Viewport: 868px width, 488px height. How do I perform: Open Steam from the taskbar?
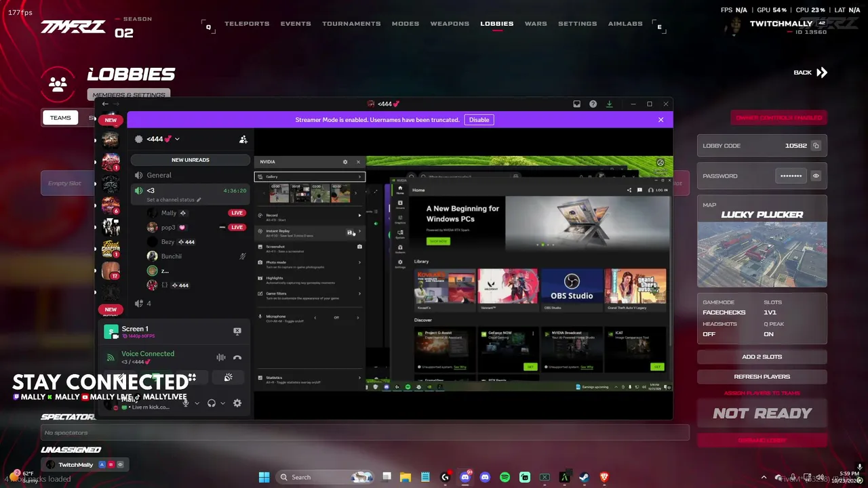584,477
